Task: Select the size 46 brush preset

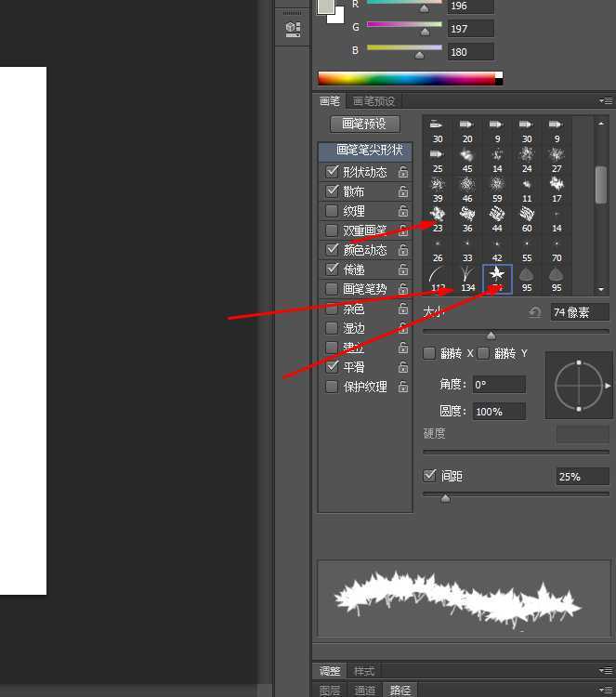Action: 467,191
